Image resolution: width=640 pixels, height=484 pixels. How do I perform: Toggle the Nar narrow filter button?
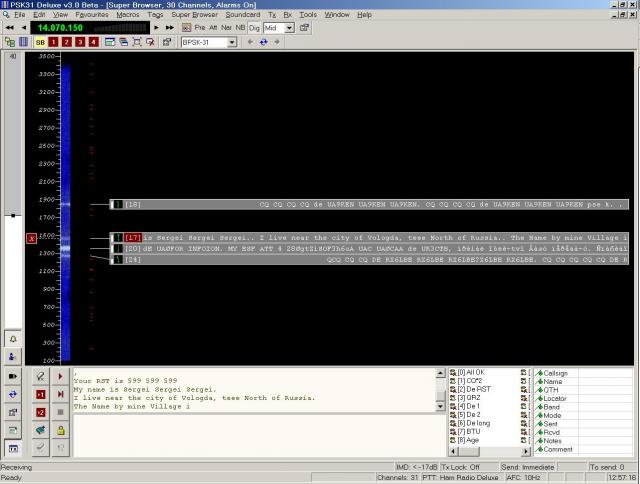226,28
